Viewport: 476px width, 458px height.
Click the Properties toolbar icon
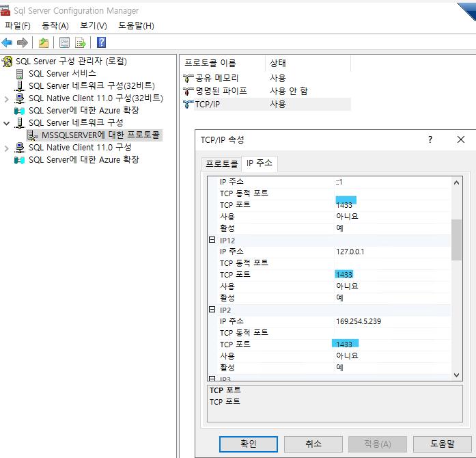point(64,42)
